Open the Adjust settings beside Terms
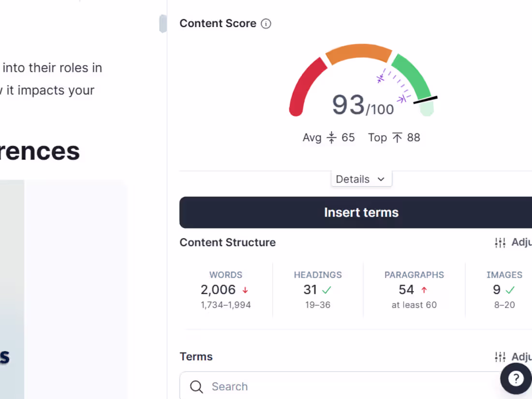This screenshot has height=399, width=532. coord(501,357)
